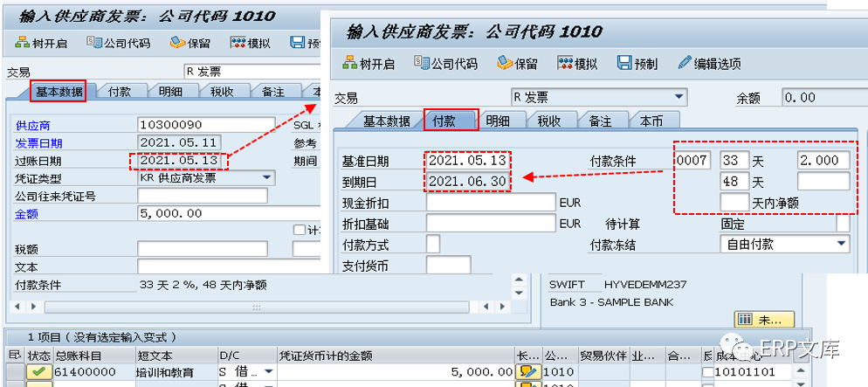Click up arrow beside 付款条件 text
868x387 pixels.
coord(518,280)
